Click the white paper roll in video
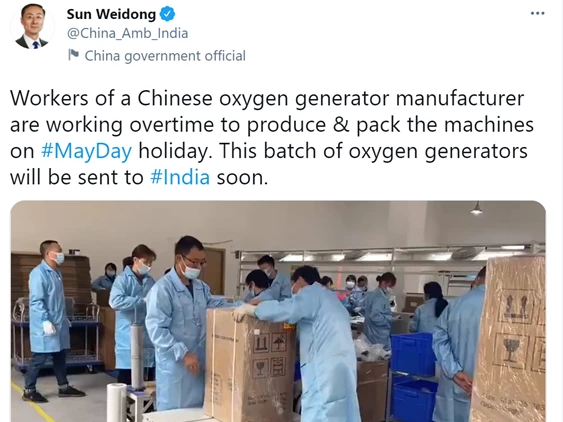Screen dimensions: 563x422 [117, 402]
